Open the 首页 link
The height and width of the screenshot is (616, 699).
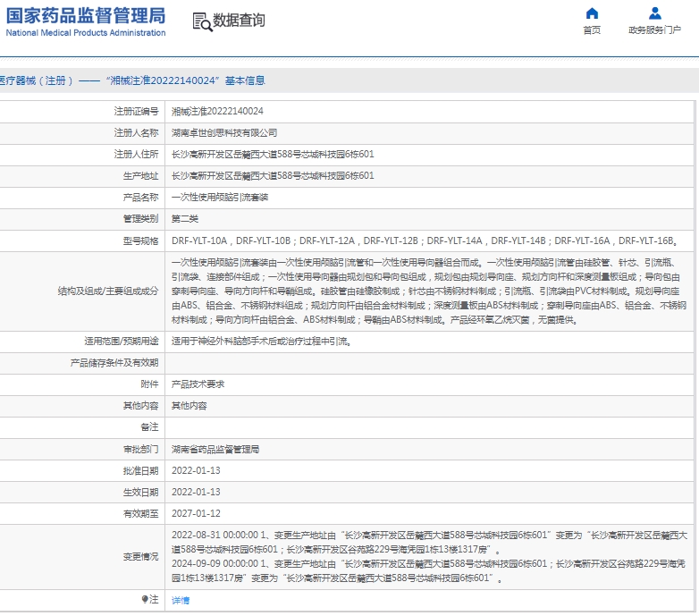pyautogui.click(x=592, y=30)
